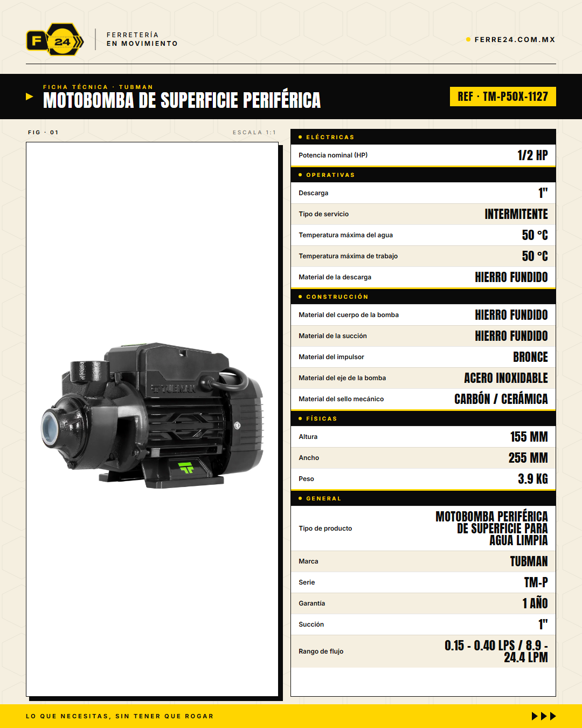Select the 255 MM width value
Image resolution: width=582 pixels, height=728 pixels.
528,458
